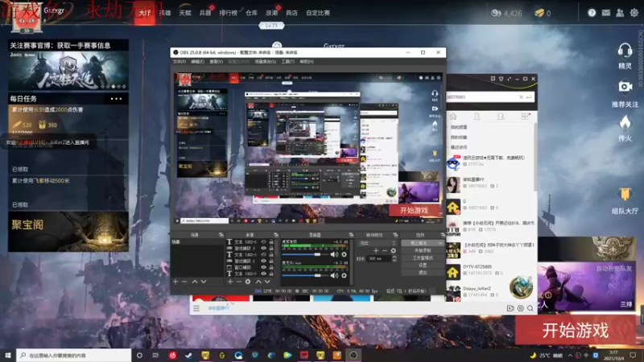644x362 pixels.
Task: Open the headset 精灵 icon in game sidebar
Action: [625, 51]
